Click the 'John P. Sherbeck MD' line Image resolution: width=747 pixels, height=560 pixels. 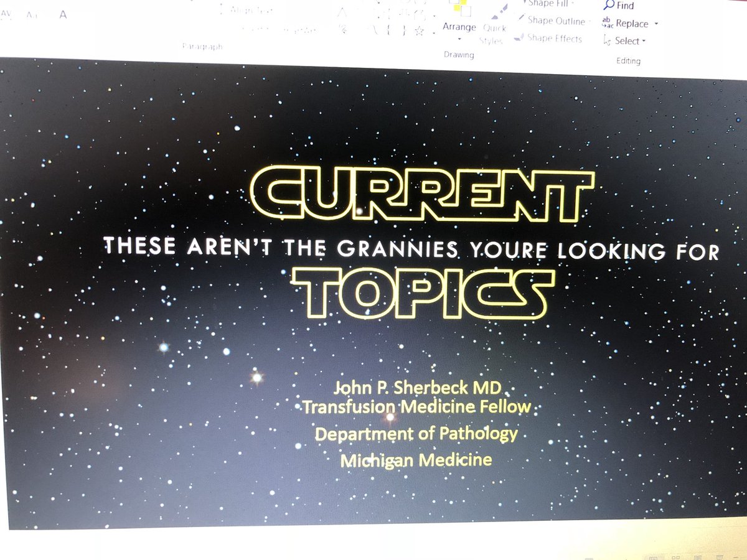418,389
